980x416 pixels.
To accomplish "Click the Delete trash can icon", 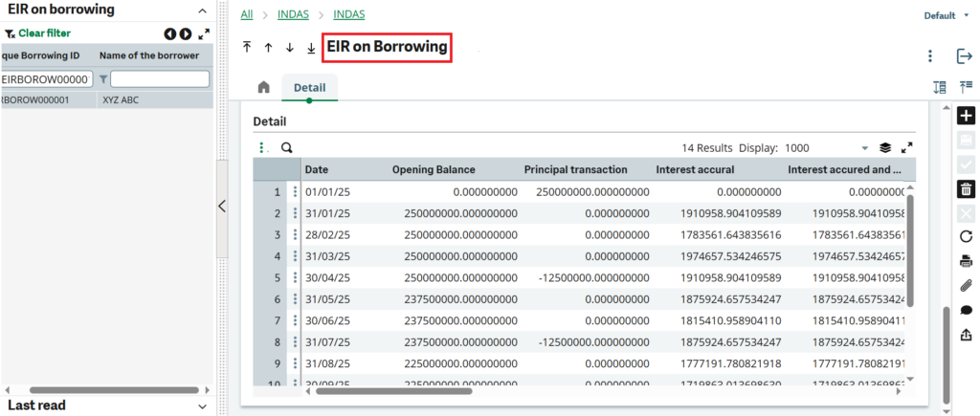I will 966,188.
